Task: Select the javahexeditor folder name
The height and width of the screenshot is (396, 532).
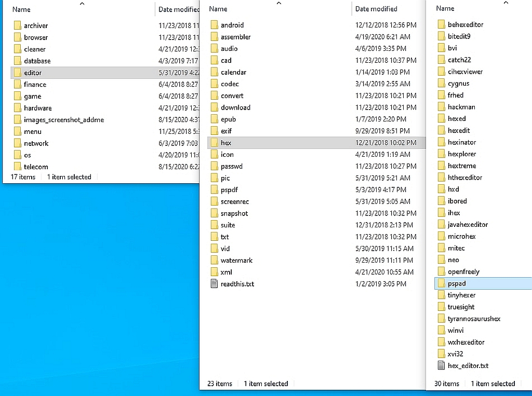Action: pos(468,224)
